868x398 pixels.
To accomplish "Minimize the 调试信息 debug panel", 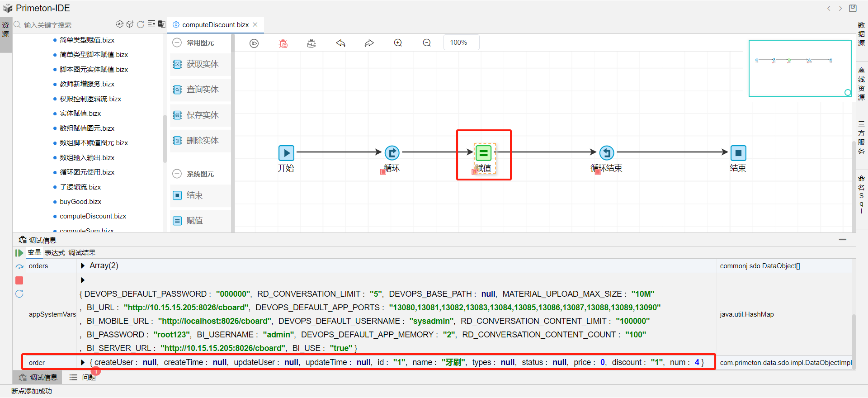I will (842, 239).
